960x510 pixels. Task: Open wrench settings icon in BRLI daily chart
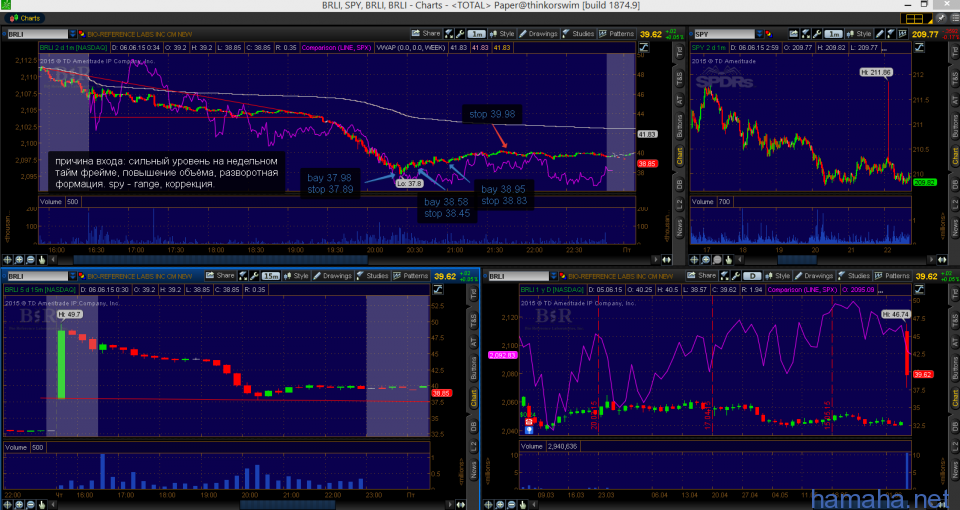[736, 276]
